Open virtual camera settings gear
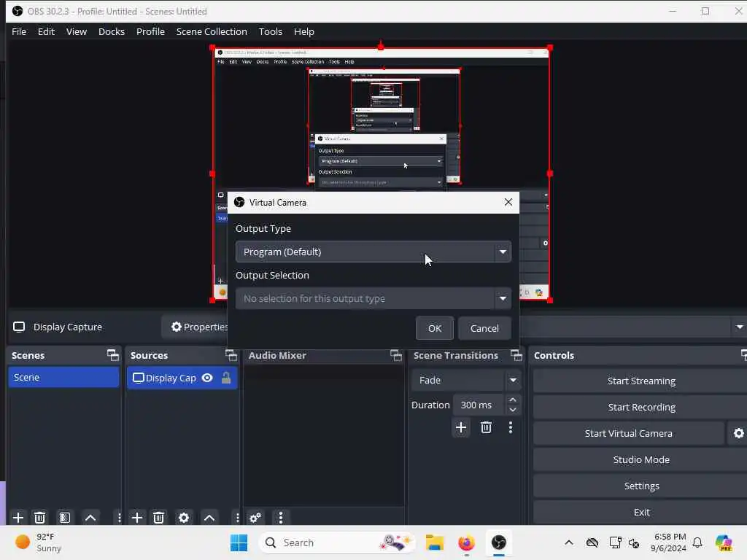The image size is (747, 560). [738, 433]
